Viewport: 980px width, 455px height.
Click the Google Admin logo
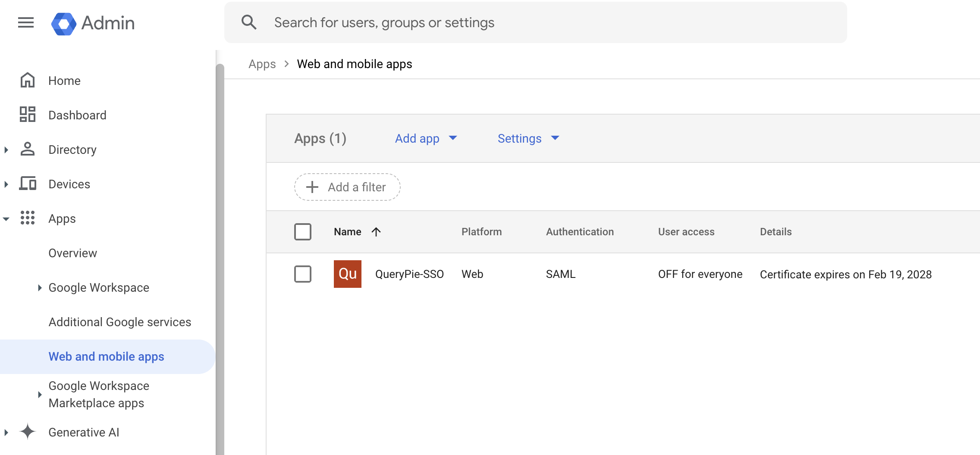click(x=64, y=23)
